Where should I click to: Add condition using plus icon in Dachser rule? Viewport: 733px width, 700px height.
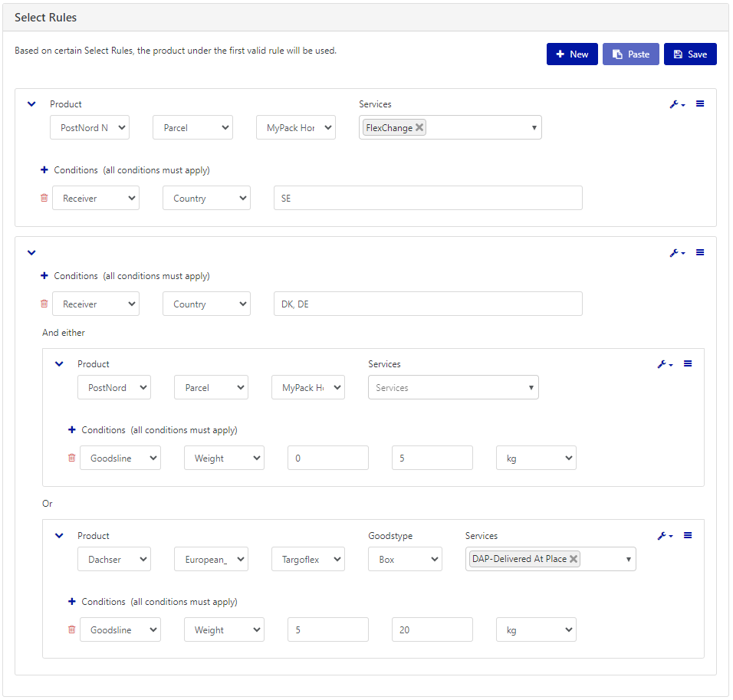[72, 602]
